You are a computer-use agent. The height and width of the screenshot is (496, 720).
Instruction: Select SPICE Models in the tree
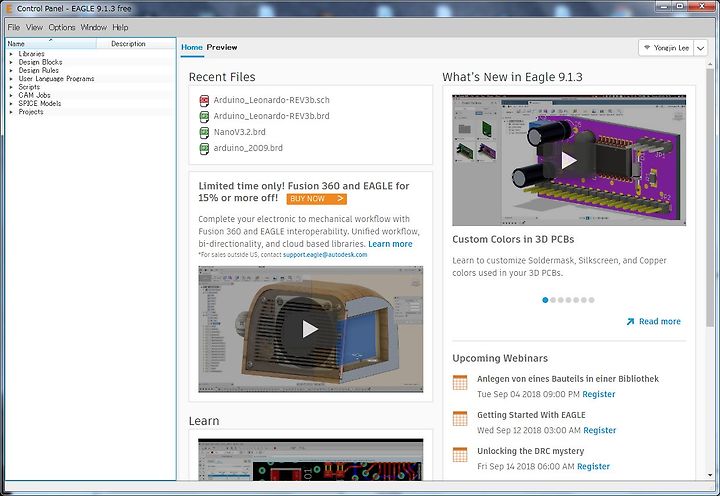pos(39,104)
